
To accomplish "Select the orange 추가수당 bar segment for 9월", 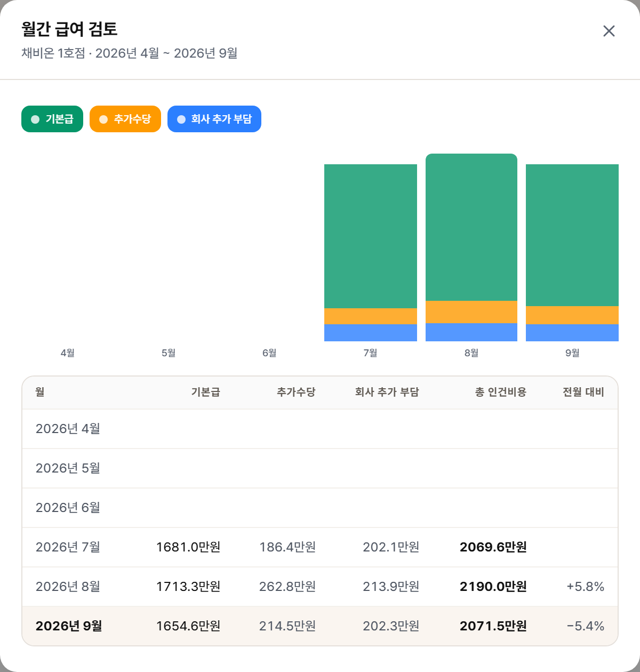I will 572,315.
